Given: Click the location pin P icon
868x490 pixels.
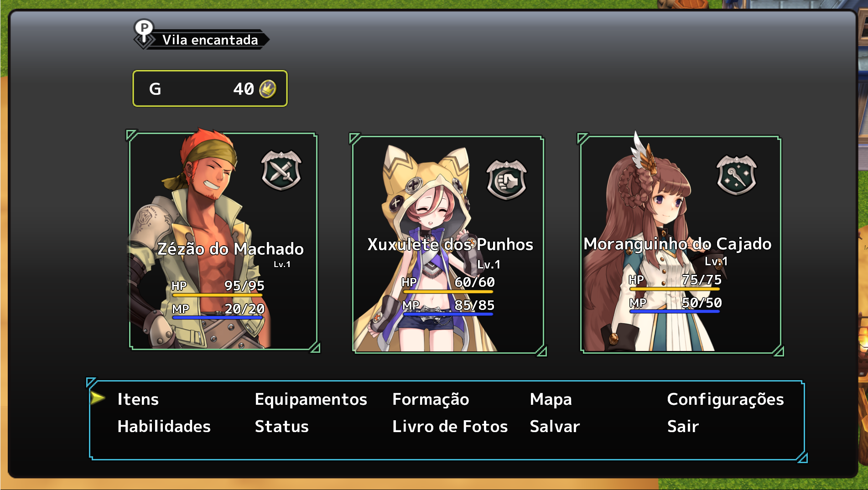Looking at the screenshot, I should [144, 30].
